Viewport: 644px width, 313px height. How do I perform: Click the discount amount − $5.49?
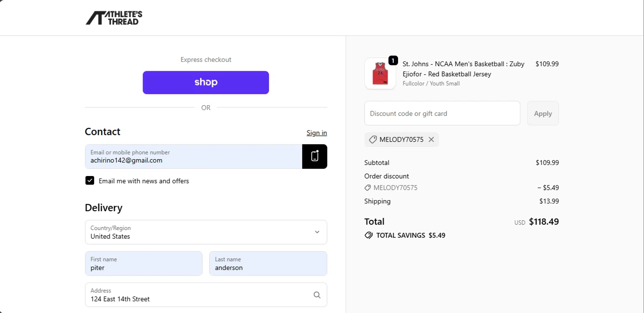(x=548, y=188)
